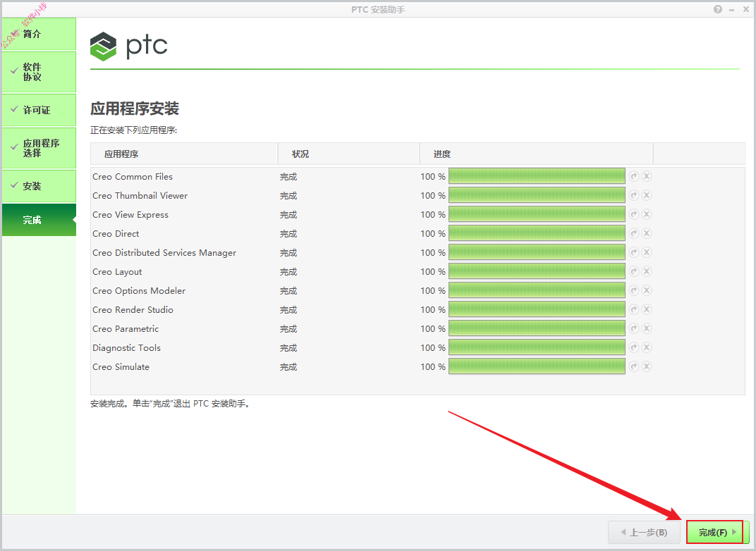The width and height of the screenshot is (756, 551).
Task: Select the "Diagnostic Tools" row name
Action: coord(126,348)
